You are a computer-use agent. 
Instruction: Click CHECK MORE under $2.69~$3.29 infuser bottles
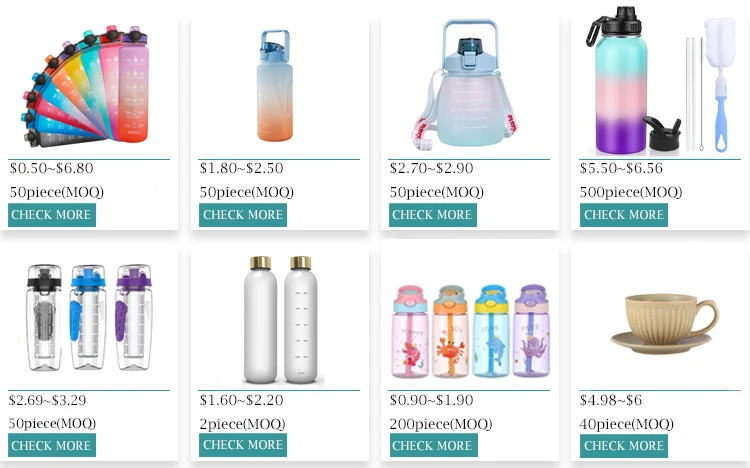[x=51, y=446]
